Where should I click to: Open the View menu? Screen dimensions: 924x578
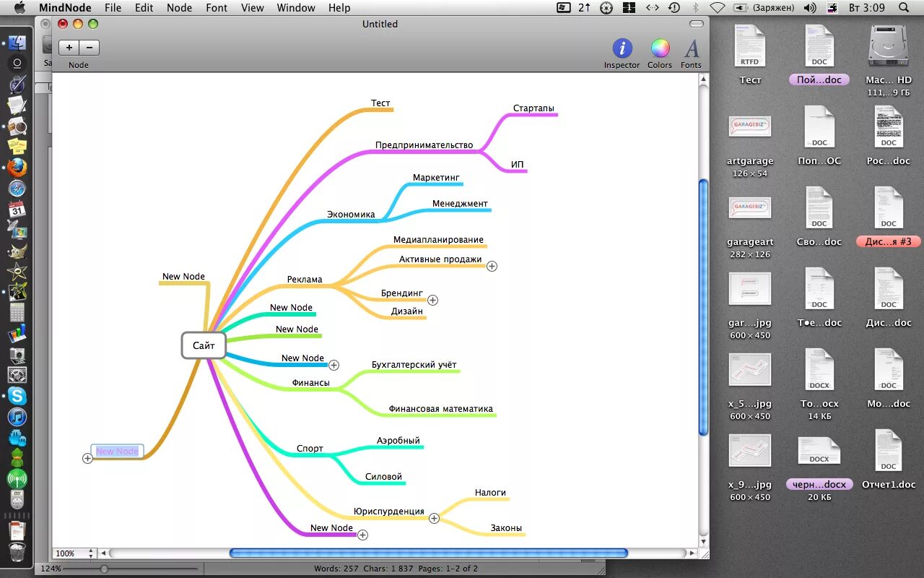(252, 7)
